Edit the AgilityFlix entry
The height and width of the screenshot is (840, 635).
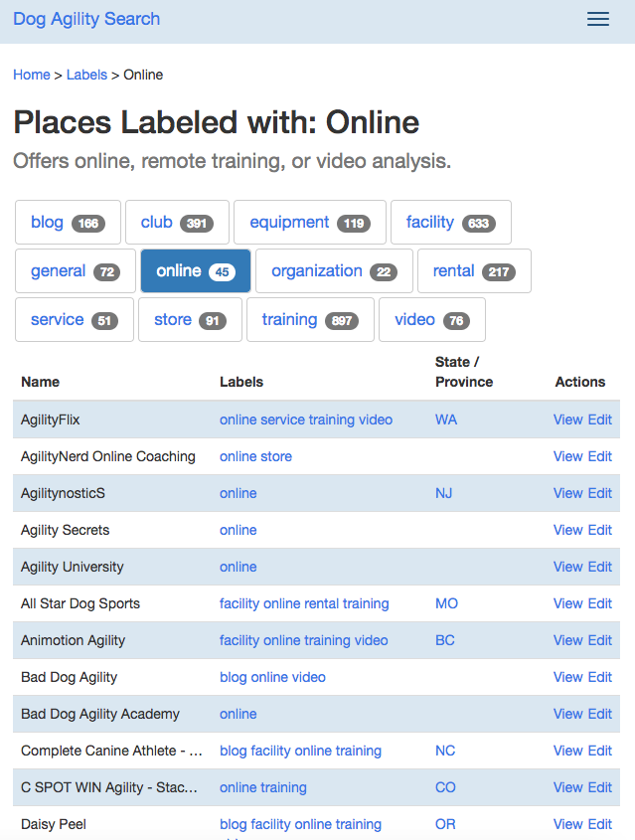pos(599,420)
